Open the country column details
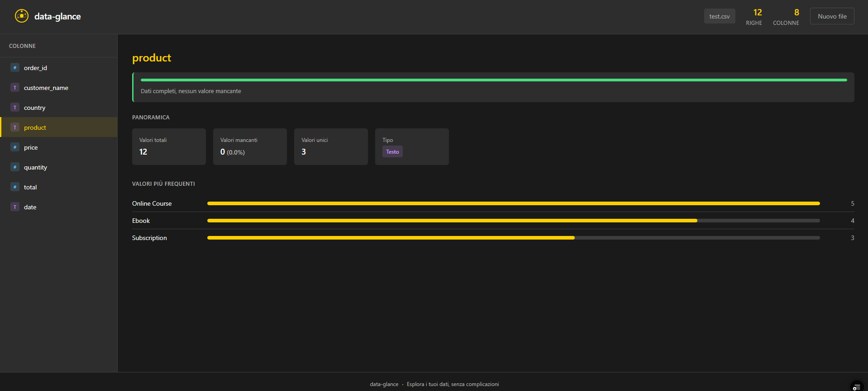Image resolution: width=868 pixels, height=391 pixels. coord(34,108)
